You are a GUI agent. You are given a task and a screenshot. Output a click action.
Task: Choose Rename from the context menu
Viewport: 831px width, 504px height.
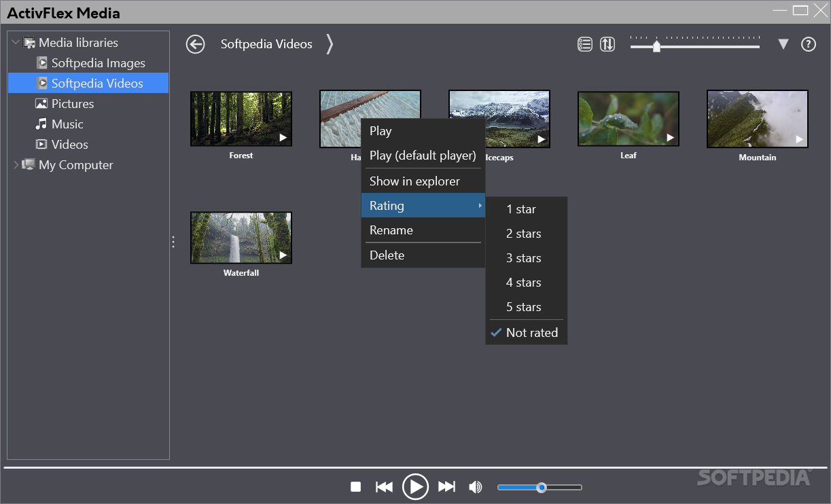pos(423,230)
